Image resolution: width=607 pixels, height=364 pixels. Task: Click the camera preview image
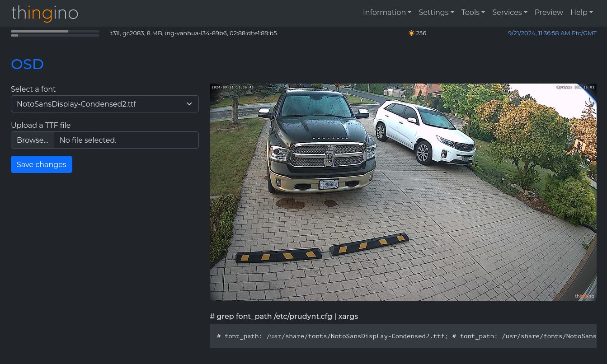point(403,192)
